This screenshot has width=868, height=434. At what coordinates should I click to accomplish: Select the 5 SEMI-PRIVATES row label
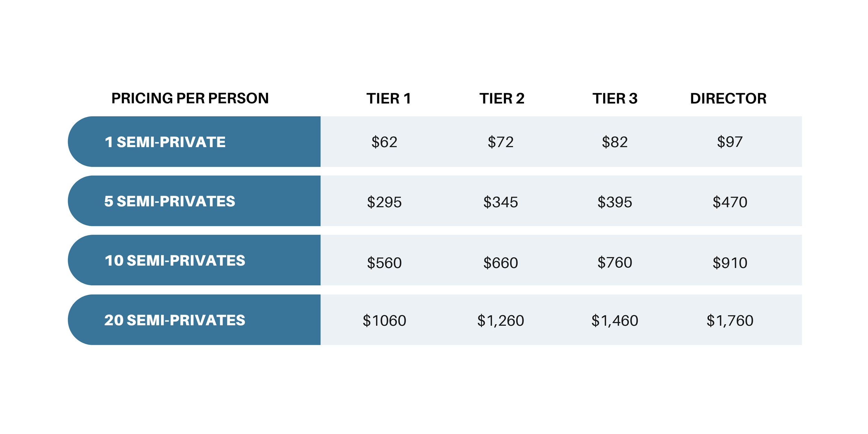point(170,201)
